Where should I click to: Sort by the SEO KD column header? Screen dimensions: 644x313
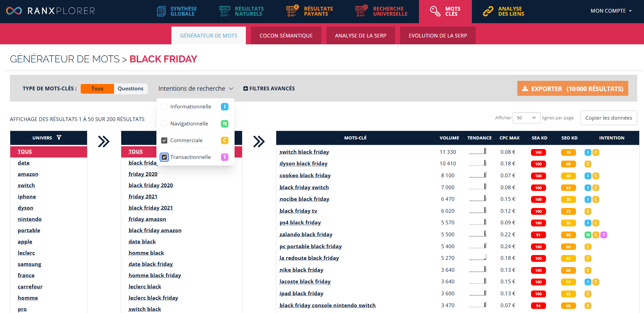[x=569, y=138]
